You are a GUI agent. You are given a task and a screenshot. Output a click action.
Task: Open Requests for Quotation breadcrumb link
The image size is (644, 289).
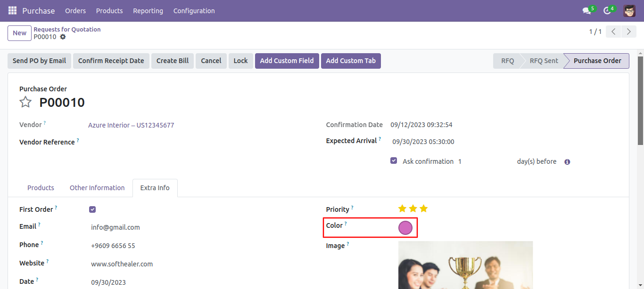click(67, 29)
